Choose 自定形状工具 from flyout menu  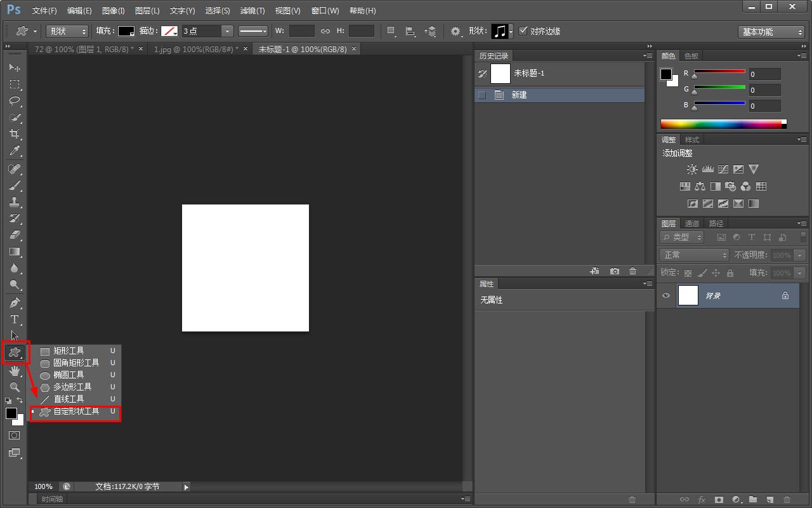click(76, 411)
